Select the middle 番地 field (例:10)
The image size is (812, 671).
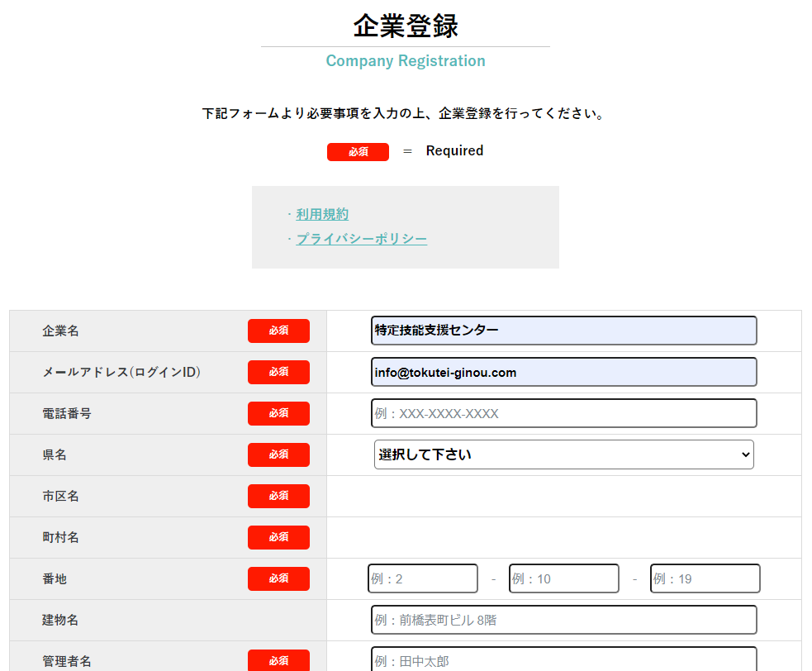[563, 578]
